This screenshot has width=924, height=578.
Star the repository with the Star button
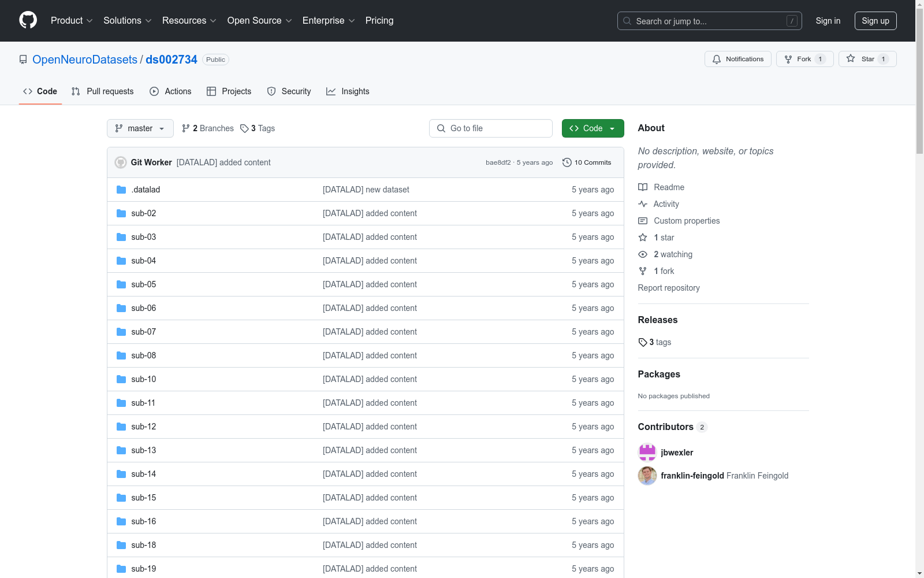[867, 59]
